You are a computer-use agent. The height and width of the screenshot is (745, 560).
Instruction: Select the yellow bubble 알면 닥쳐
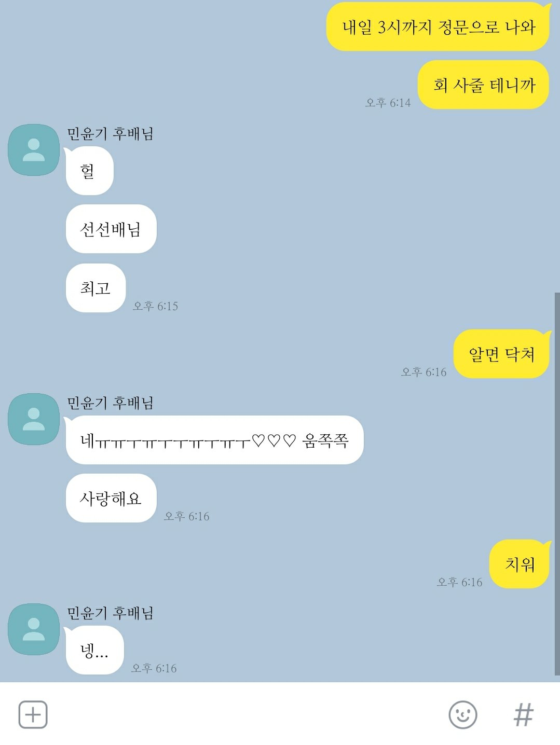[502, 354]
